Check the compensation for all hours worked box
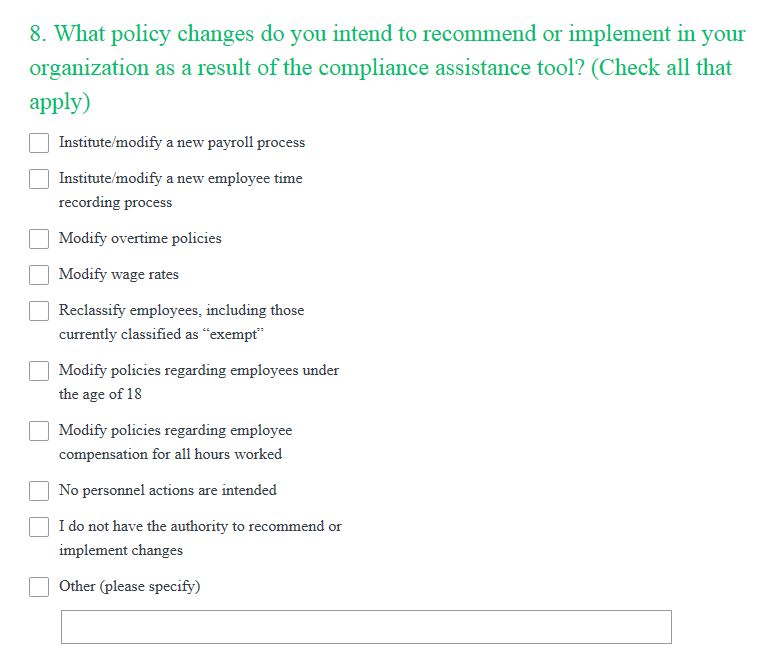The height and width of the screenshot is (668, 765). (39, 431)
